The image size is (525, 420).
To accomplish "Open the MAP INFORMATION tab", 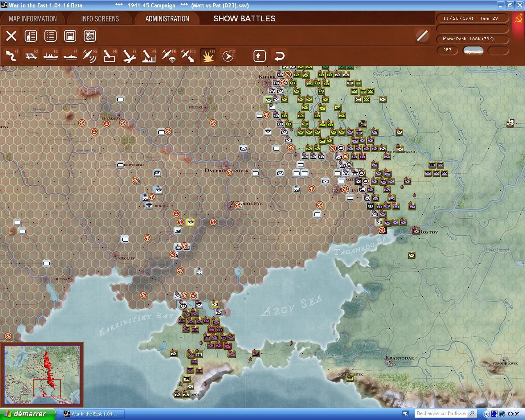I will click(33, 19).
